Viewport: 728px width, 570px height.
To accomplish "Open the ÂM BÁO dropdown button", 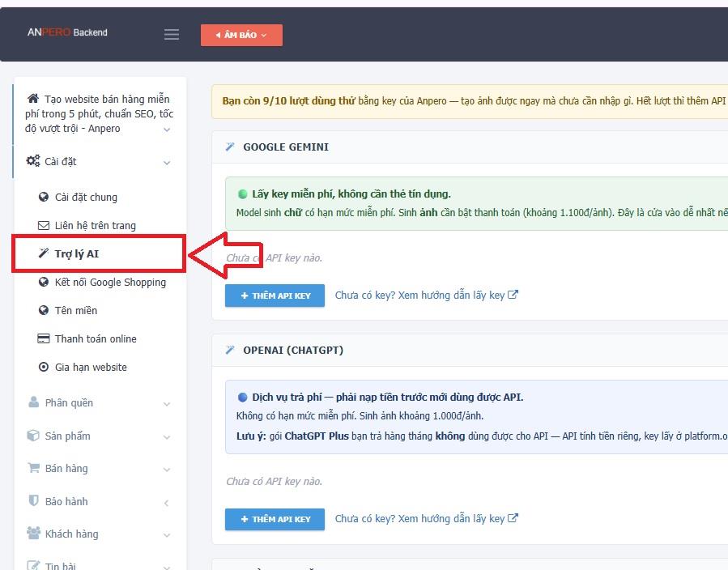I will (x=241, y=36).
